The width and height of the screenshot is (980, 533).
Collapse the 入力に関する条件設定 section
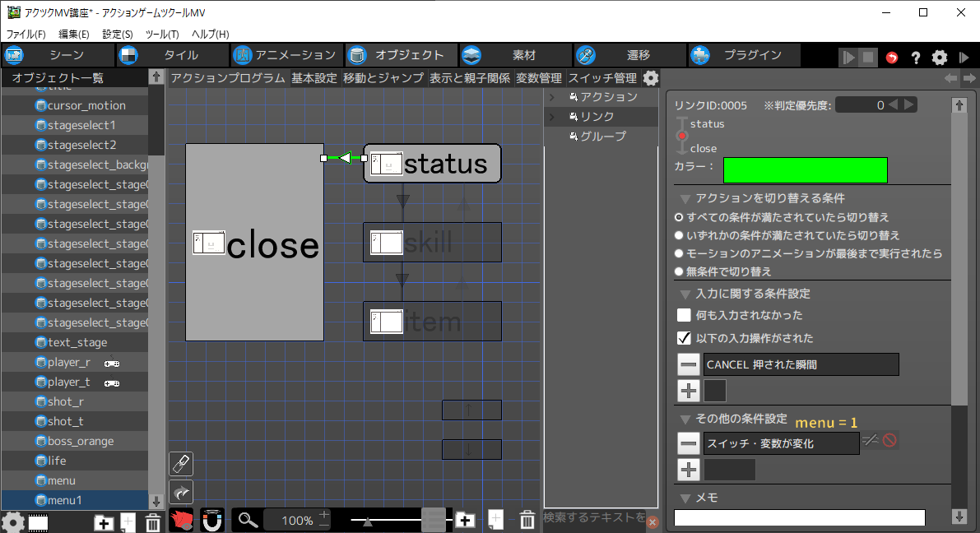click(x=685, y=294)
